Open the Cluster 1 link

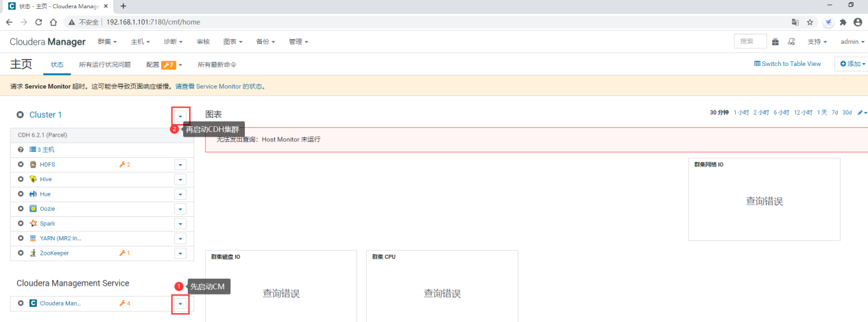click(46, 115)
